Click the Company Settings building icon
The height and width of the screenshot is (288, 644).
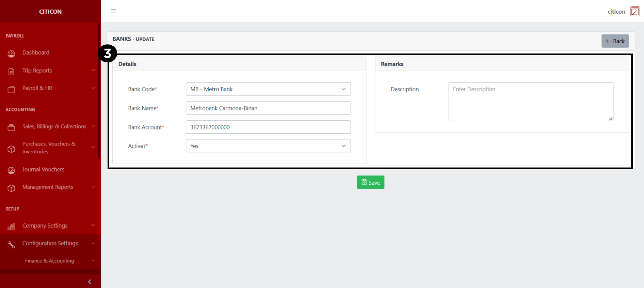click(11, 227)
